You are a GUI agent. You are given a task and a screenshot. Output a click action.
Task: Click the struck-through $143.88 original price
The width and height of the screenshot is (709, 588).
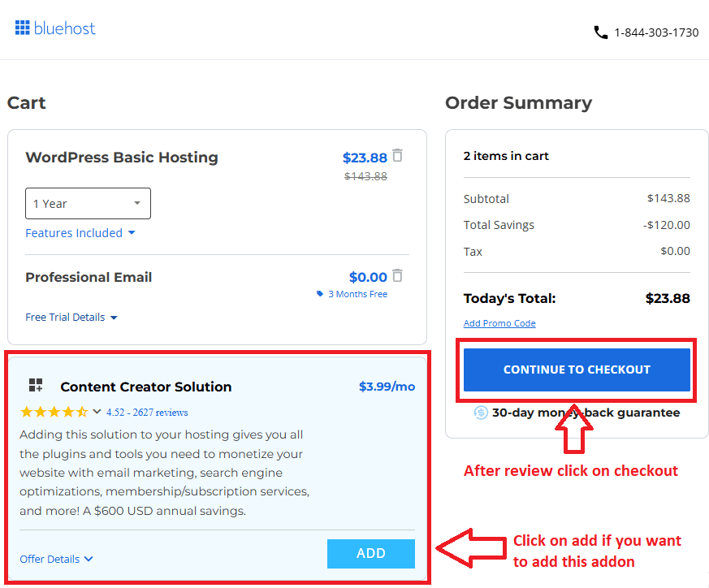[x=365, y=175]
